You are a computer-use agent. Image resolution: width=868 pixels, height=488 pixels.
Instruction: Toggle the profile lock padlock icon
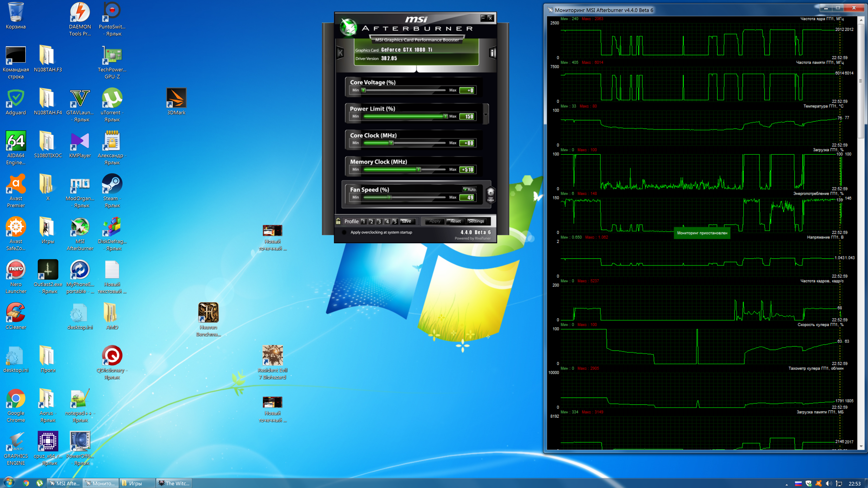point(338,221)
